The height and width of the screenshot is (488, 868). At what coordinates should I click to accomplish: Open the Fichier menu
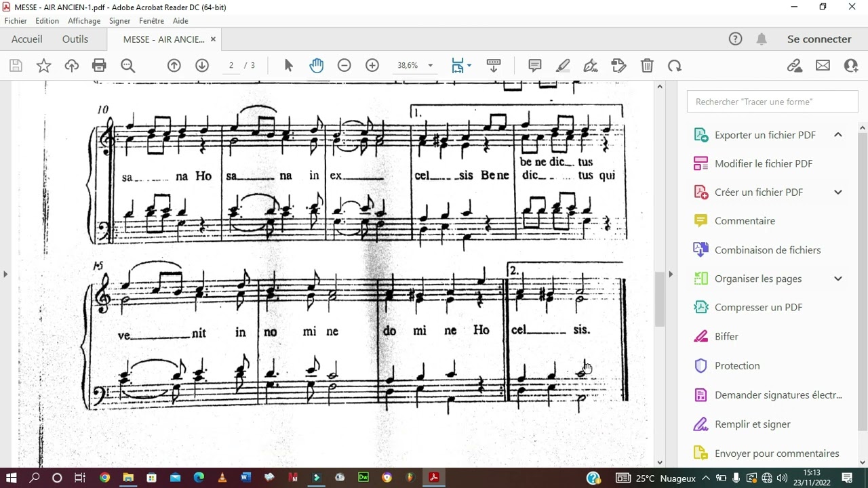pos(16,21)
